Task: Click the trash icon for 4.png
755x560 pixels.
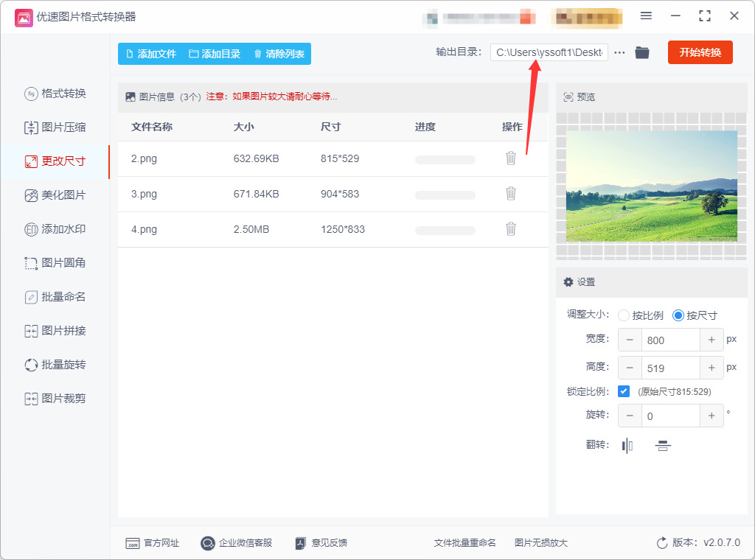Action: pyautogui.click(x=511, y=228)
